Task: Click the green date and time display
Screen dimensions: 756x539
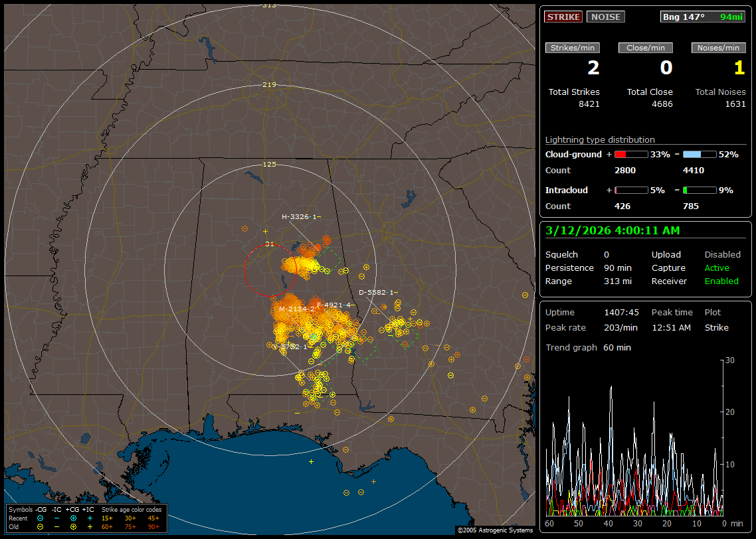Action: (x=612, y=231)
